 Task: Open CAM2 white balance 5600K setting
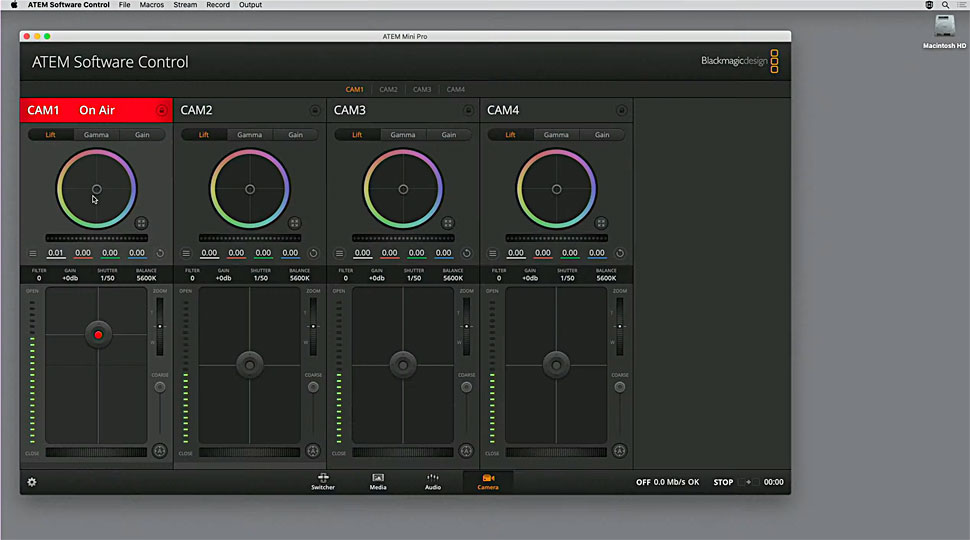point(299,275)
